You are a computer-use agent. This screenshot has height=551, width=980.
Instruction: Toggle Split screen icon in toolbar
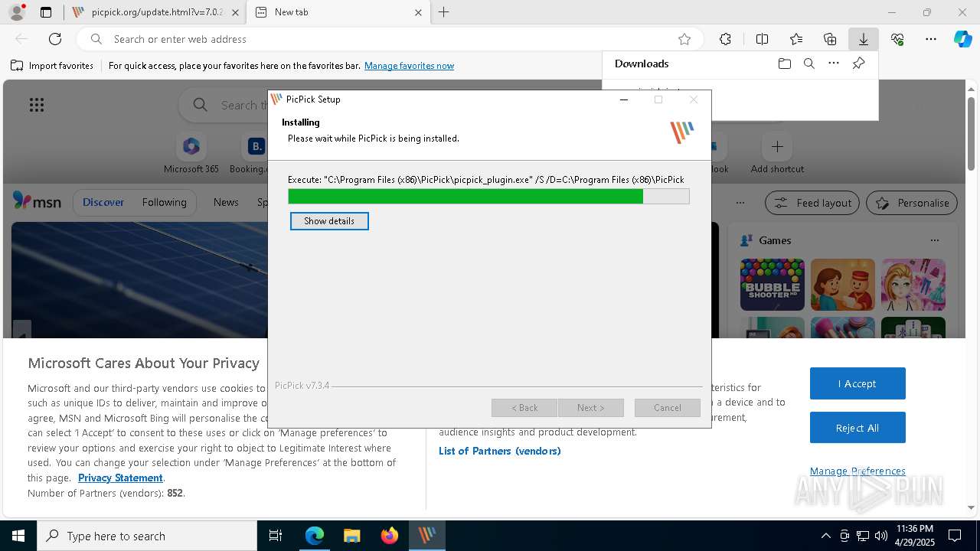[762, 39]
